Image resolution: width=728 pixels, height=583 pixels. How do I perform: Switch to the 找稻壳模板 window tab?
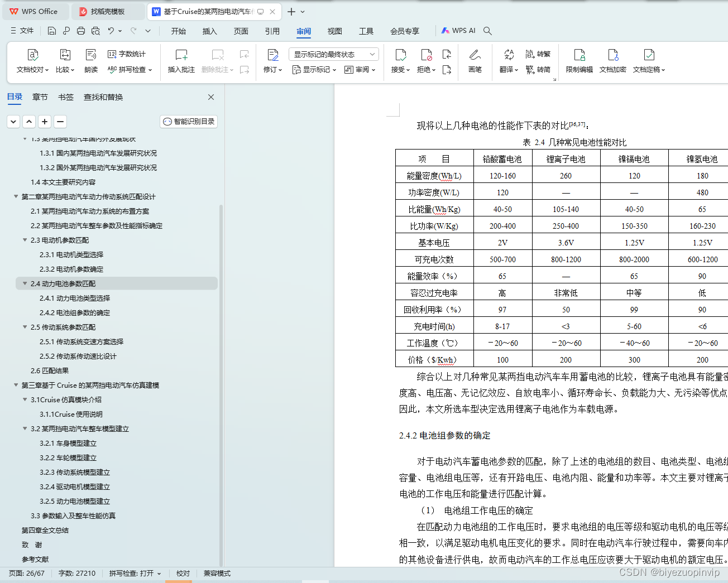108,11
